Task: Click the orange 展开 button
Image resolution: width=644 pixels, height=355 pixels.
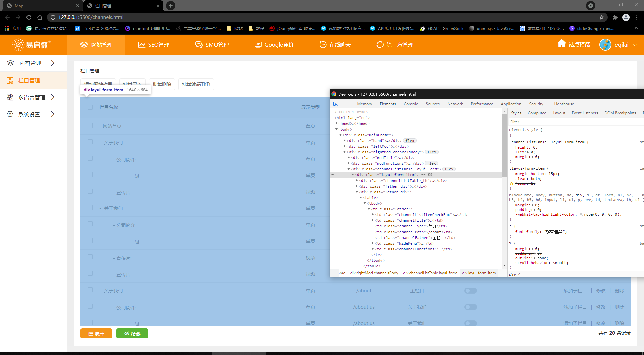Action: click(x=96, y=333)
